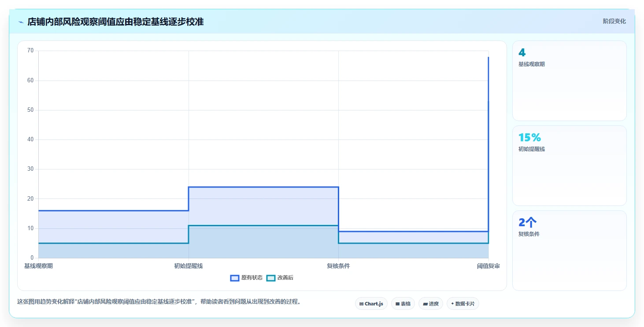
Task: Select the 表格 tag
Action: 403,304
